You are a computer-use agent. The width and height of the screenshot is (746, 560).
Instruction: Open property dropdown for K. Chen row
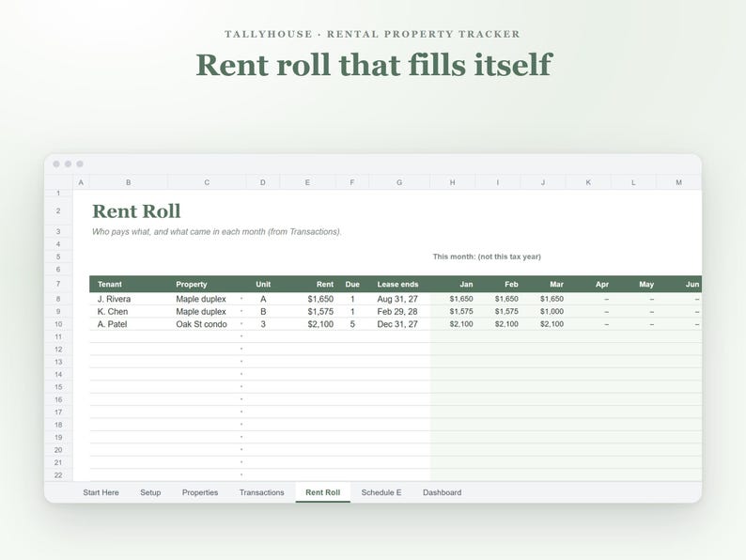[x=241, y=311]
